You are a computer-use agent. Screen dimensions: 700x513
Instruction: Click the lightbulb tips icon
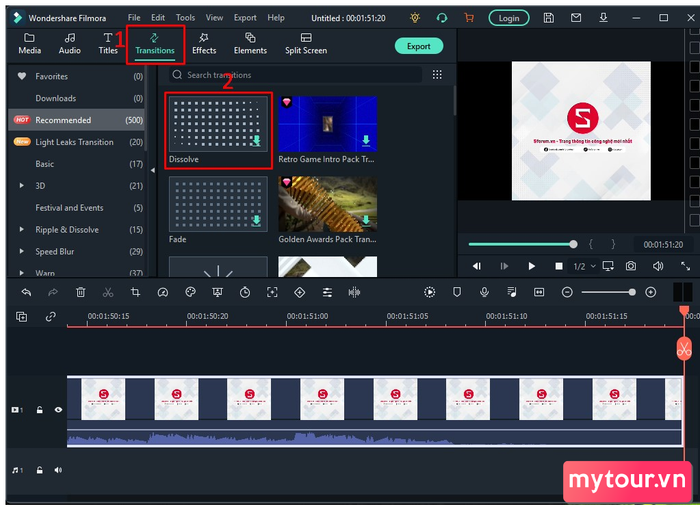pyautogui.click(x=415, y=18)
